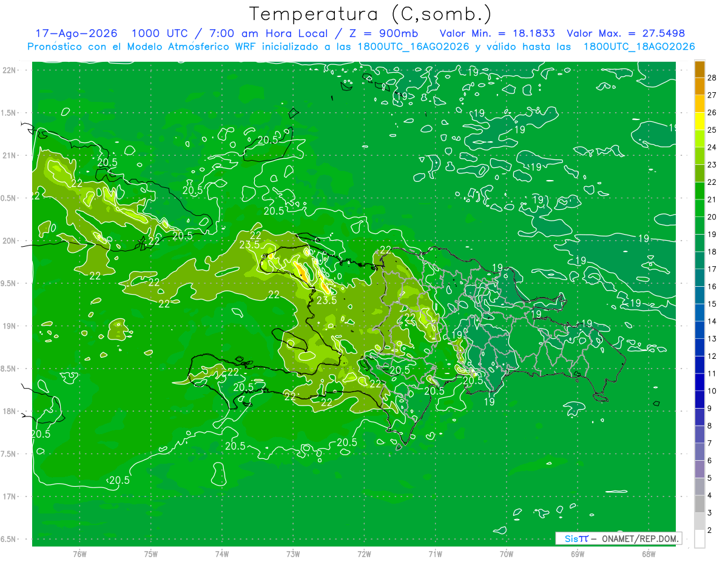The width and height of the screenshot is (728, 562).
Task: Select the "Valor Min. = 18.1833" text
Action: (497, 34)
